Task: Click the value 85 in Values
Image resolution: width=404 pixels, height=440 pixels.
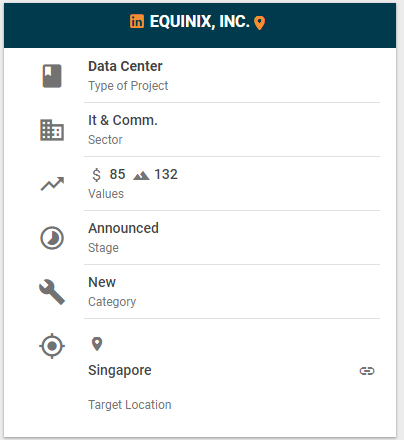Action: [117, 174]
